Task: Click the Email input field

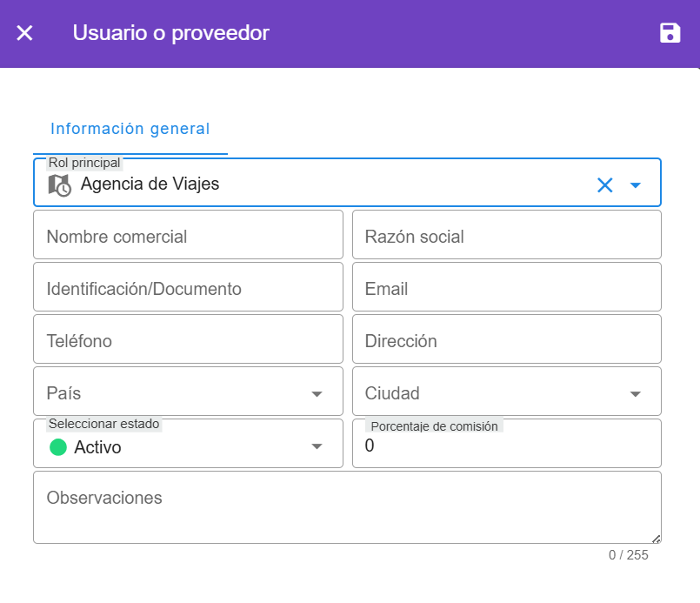Action: click(506, 289)
